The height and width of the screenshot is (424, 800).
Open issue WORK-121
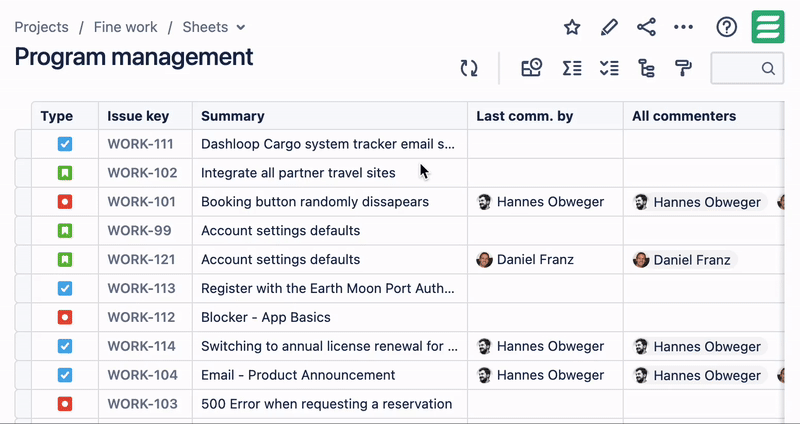(140, 260)
